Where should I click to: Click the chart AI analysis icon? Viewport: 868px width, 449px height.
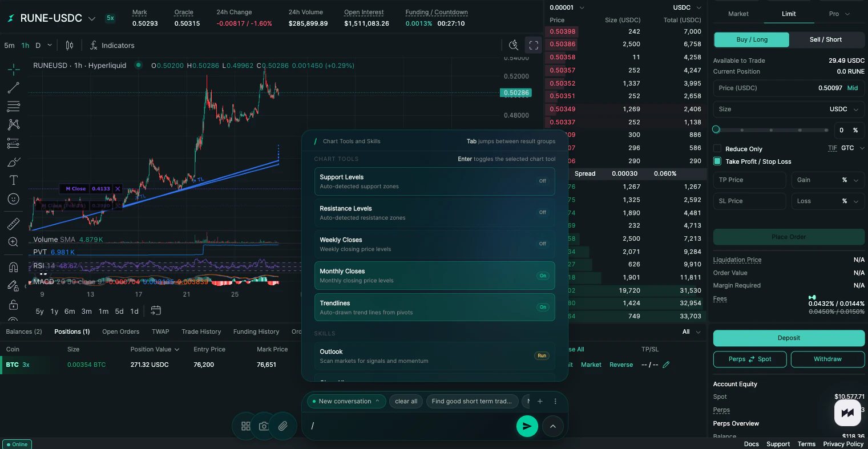coord(514,45)
